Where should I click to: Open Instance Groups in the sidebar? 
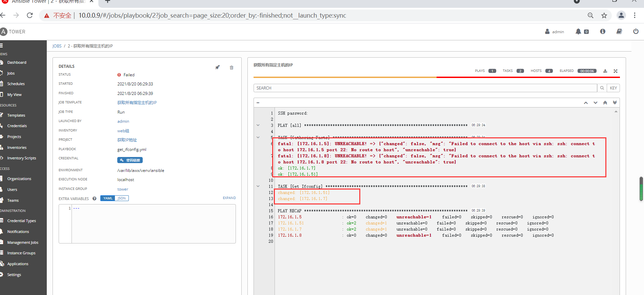(21, 253)
